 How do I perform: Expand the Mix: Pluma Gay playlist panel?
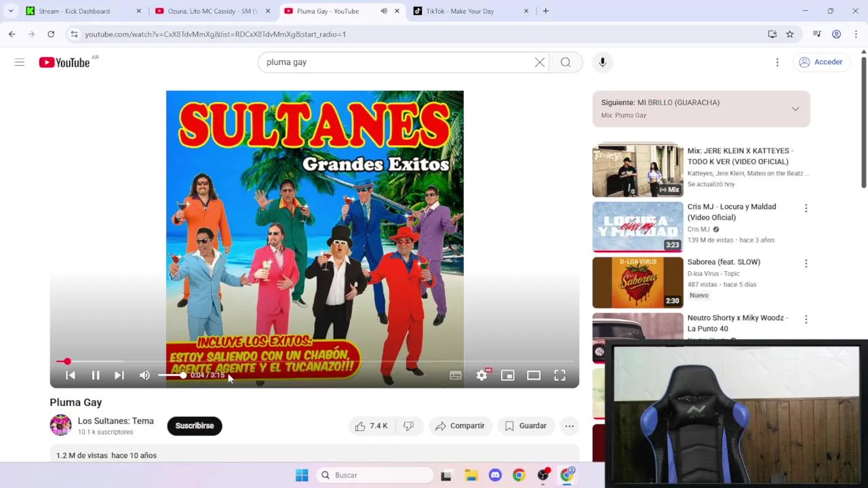point(795,108)
